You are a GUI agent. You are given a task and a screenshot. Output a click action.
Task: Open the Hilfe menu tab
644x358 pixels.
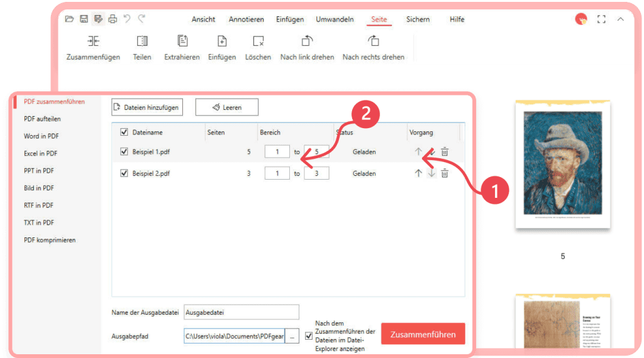[x=457, y=19]
